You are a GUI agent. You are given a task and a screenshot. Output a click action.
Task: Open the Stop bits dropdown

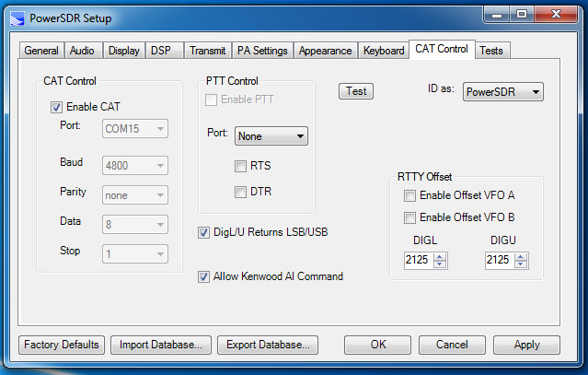pos(135,254)
